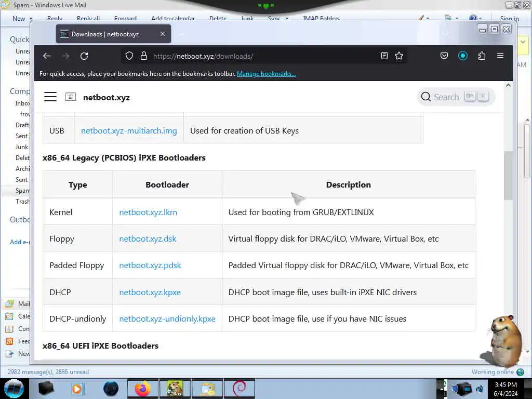532x399 pixels.
Task: Open the Calendar section icon in Live Mail
Action: click(x=9, y=316)
